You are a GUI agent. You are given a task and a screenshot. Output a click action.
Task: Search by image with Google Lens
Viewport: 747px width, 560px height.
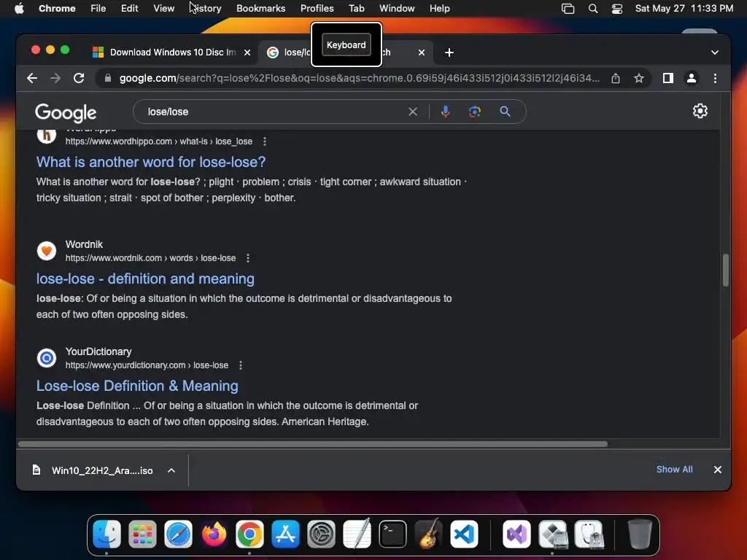(x=474, y=112)
